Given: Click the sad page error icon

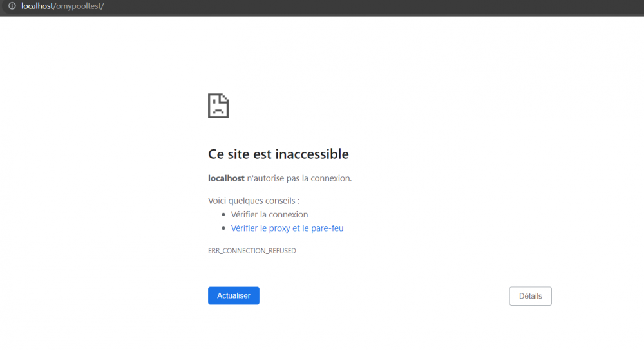Looking at the screenshot, I should click(218, 106).
